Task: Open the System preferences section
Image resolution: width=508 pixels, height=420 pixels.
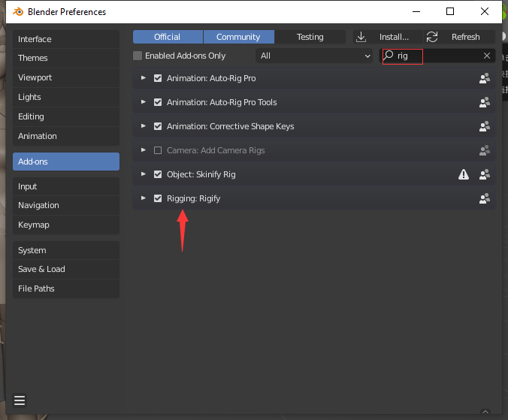Action: (x=66, y=250)
